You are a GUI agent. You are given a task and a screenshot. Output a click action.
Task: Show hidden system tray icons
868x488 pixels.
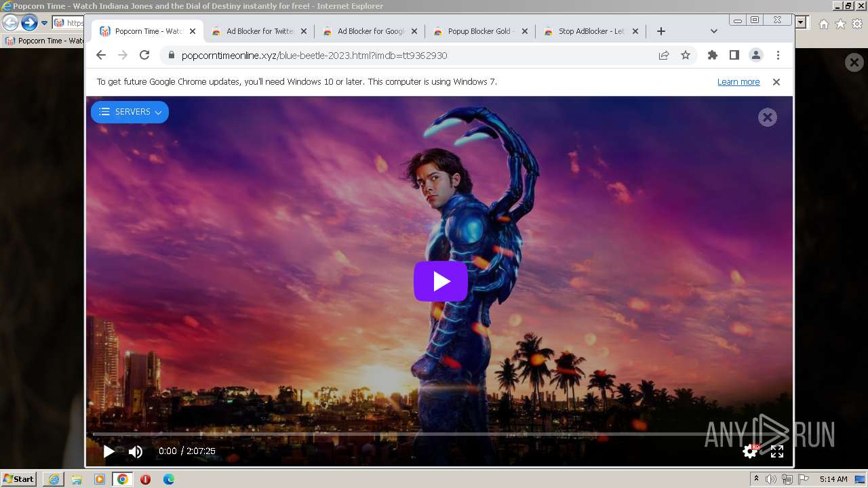(x=756, y=479)
